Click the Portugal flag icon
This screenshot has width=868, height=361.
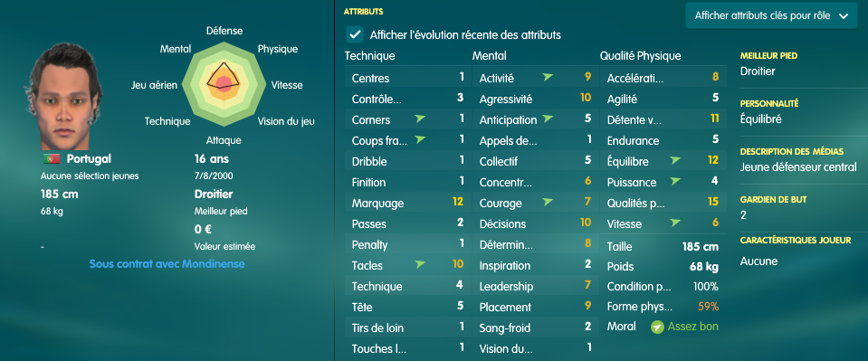coord(52,159)
